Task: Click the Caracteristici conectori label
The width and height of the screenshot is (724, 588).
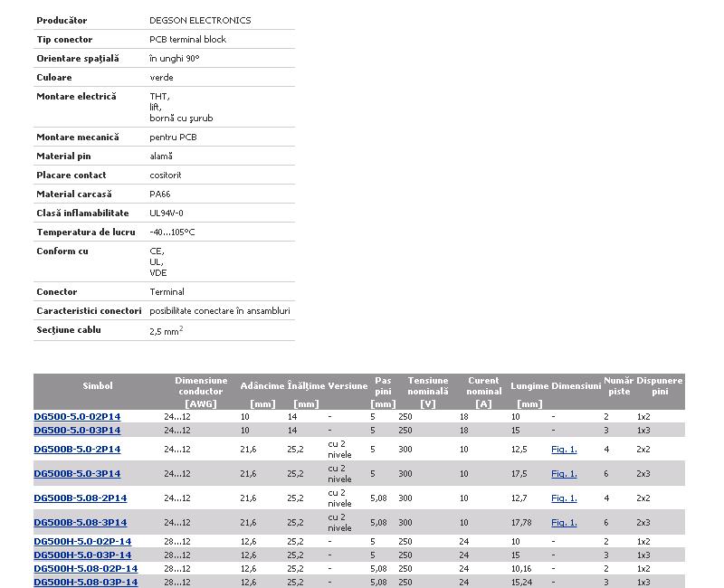Action: (89, 310)
